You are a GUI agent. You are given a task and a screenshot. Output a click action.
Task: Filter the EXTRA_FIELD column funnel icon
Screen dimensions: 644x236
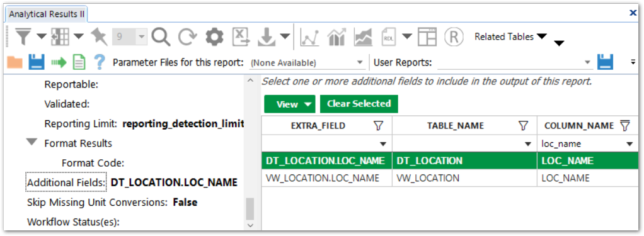tap(378, 126)
